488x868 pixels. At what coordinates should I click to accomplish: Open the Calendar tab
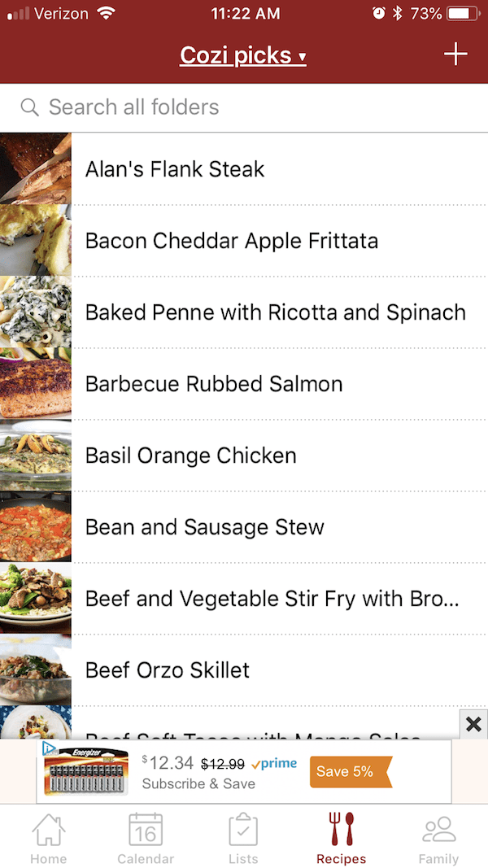(146, 838)
